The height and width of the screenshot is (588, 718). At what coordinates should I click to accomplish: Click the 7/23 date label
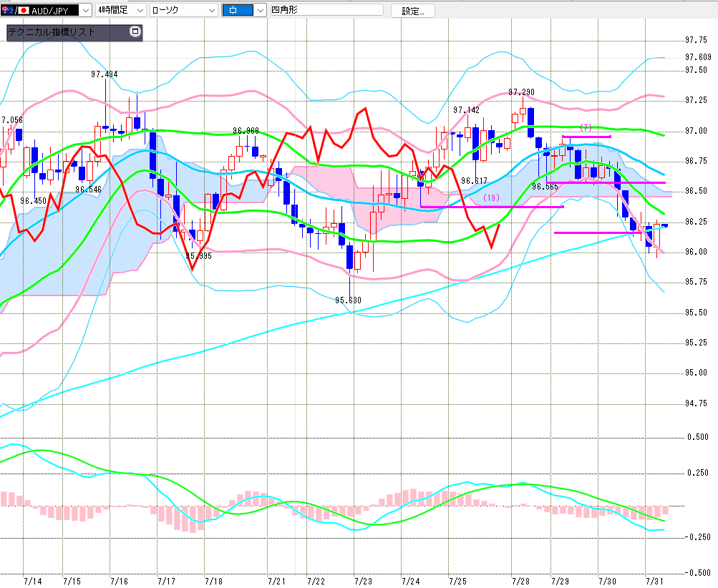click(x=363, y=582)
